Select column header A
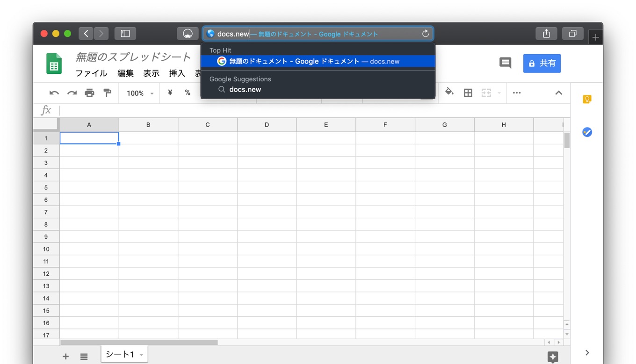 [89, 125]
